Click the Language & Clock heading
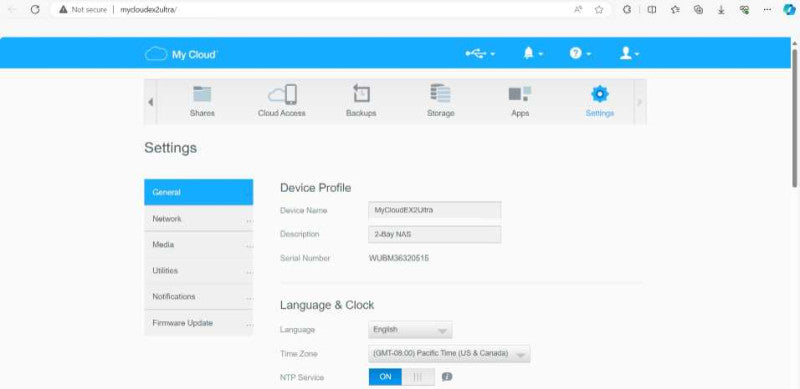 point(327,305)
